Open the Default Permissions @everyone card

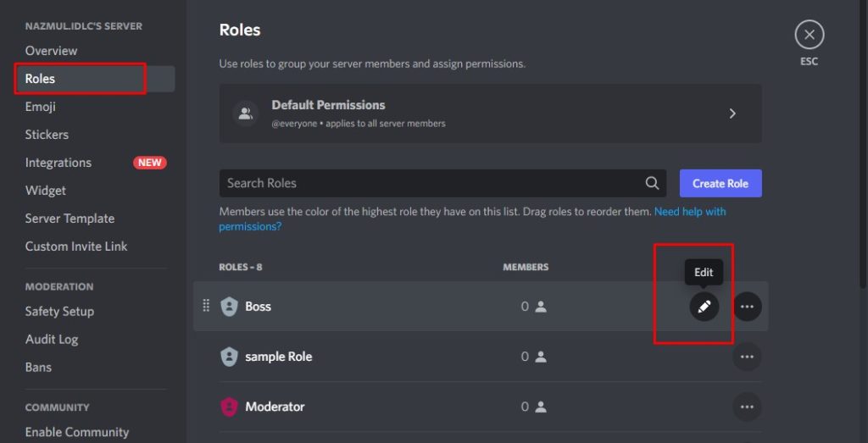click(491, 114)
